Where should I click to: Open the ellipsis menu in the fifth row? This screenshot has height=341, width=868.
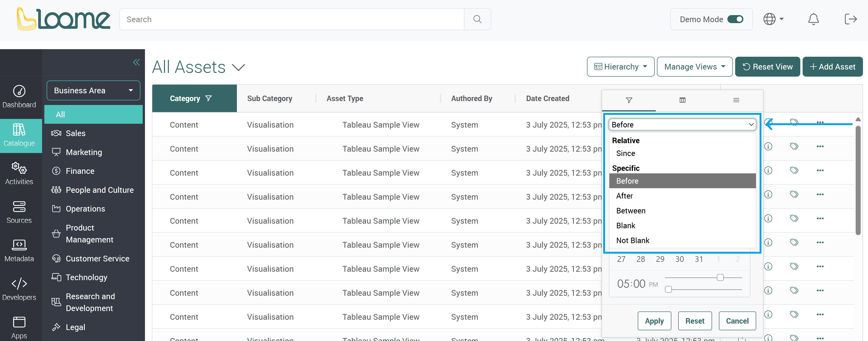click(x=820, y=218)
